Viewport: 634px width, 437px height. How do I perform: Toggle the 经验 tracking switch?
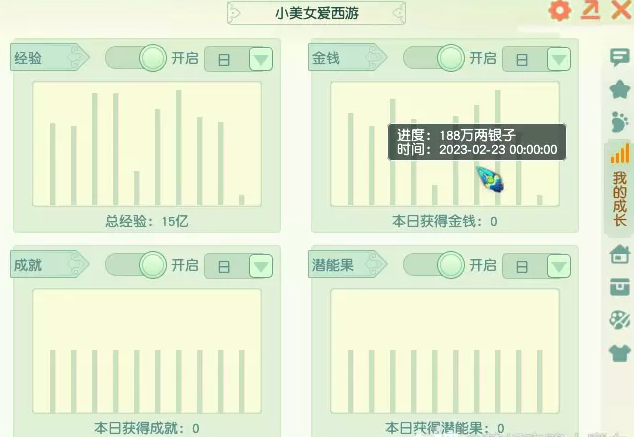(136, 58)
